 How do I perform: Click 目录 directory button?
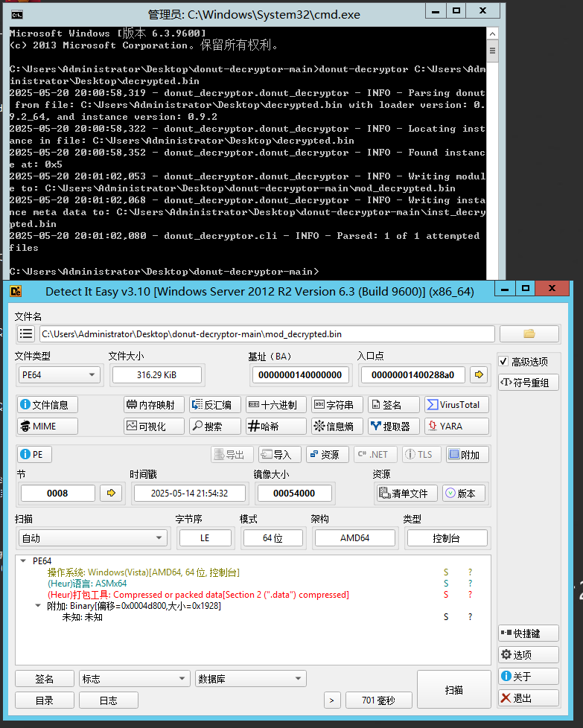click(x=45, y=700)
